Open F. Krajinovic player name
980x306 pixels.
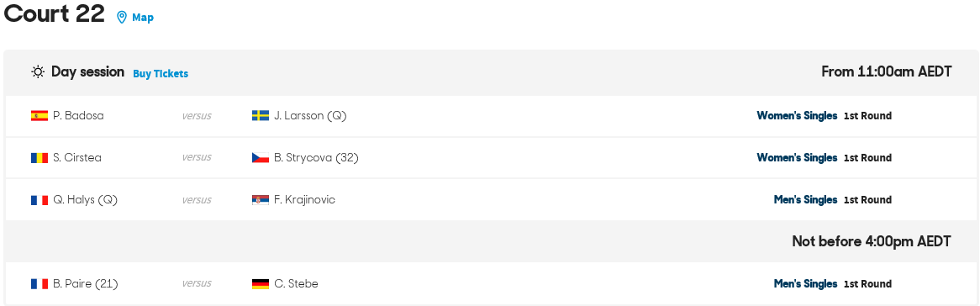pyautogui.click(x=304, y=199)
